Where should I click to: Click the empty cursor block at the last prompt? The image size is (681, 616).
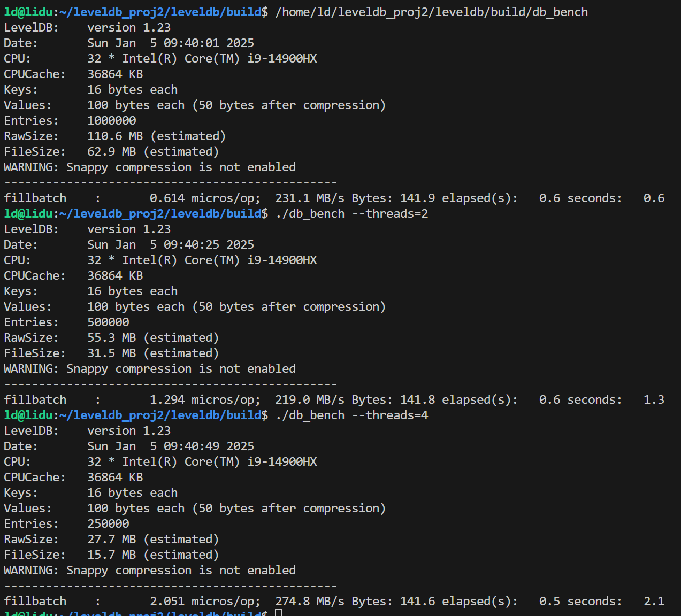278,613
